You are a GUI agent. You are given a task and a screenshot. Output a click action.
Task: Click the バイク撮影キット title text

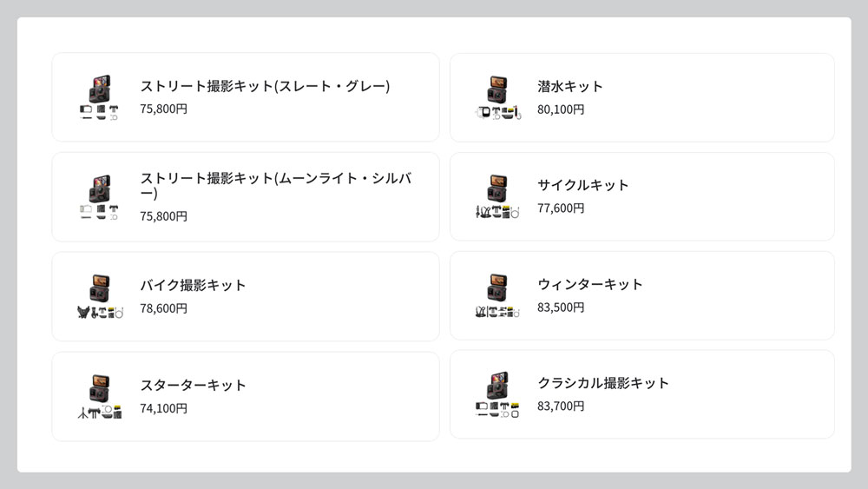tap(193, 285)
